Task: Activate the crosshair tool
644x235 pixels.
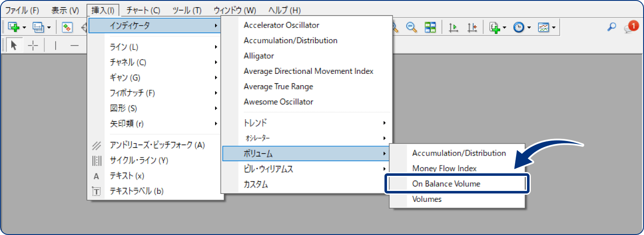Action: 33,46
